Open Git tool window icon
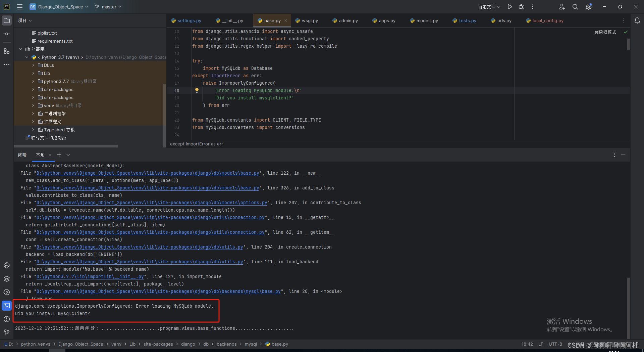This screenshot has height=352, width=644. tap(7, 333)
